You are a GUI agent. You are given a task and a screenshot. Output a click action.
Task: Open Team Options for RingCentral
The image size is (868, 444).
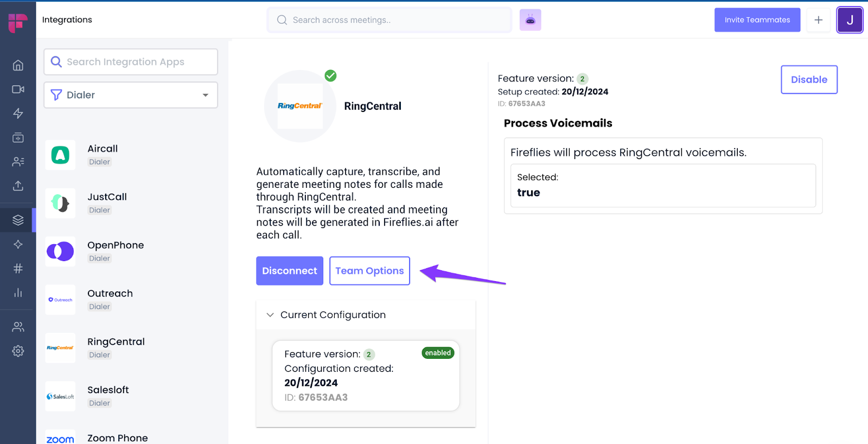click(x=369, y=271)
